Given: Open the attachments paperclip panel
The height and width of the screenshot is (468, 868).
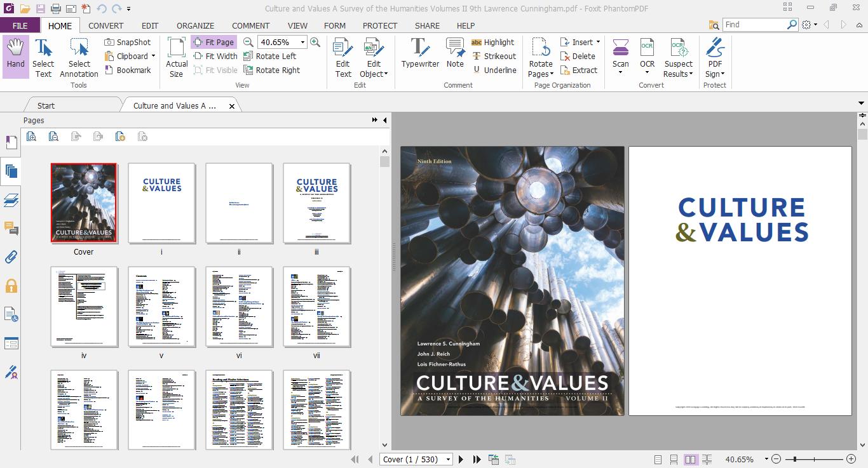Looking at the screenshot, I should point(11,257).
